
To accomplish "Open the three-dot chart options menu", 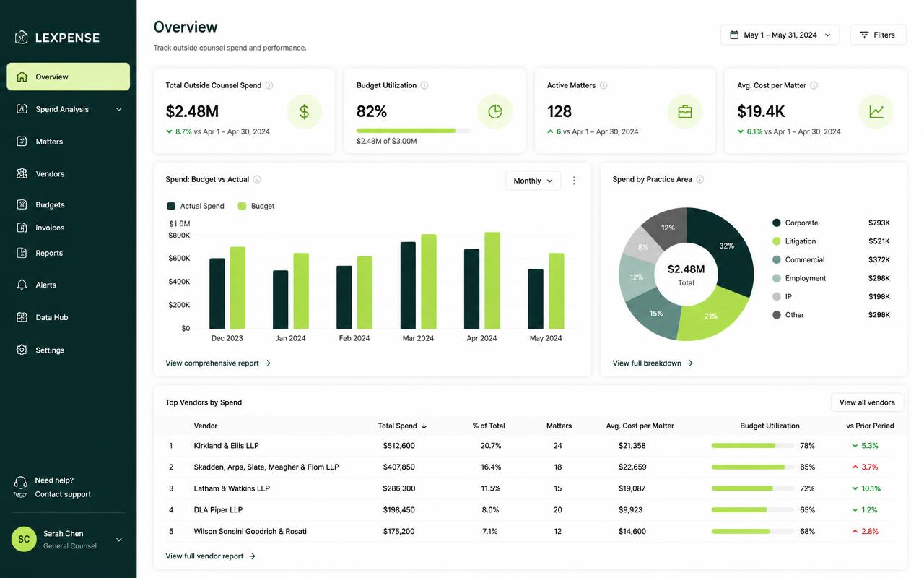I will pyautogui.click(x=575, y=181).
